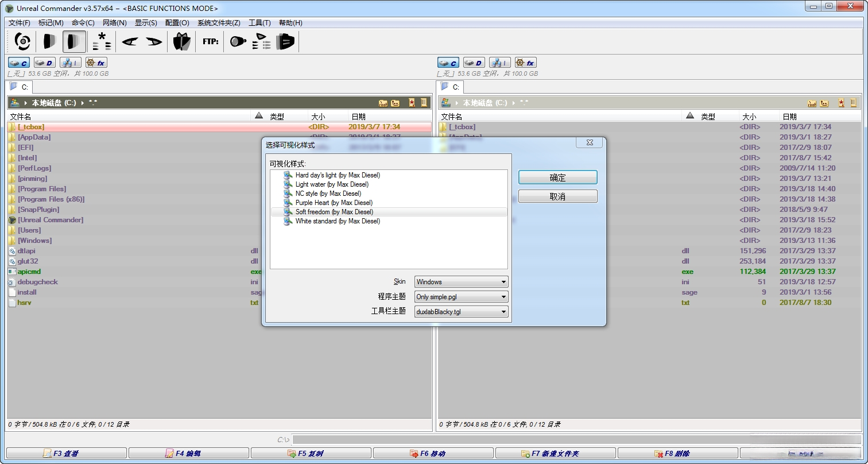Click the flashlight search toolbar icon

[238, 41]
